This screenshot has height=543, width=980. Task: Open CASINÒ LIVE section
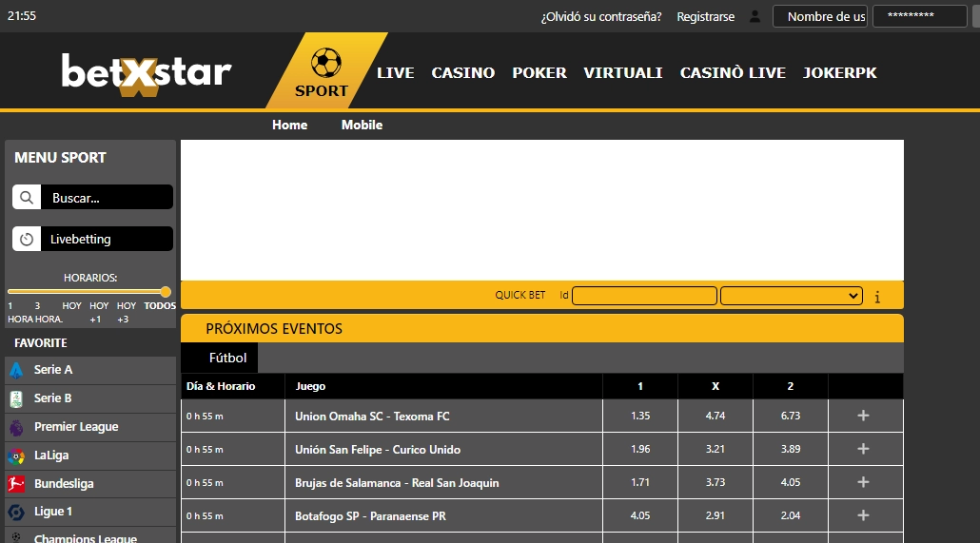coord(733,72)
